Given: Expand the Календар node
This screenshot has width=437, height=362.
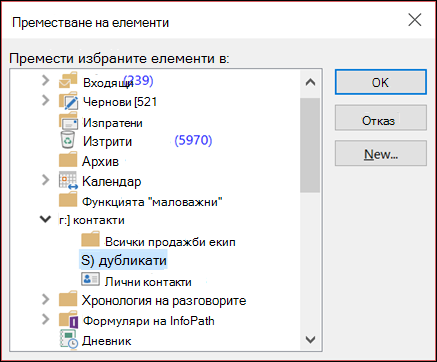Looking at the screenshot, I should (x=45, y=180).
